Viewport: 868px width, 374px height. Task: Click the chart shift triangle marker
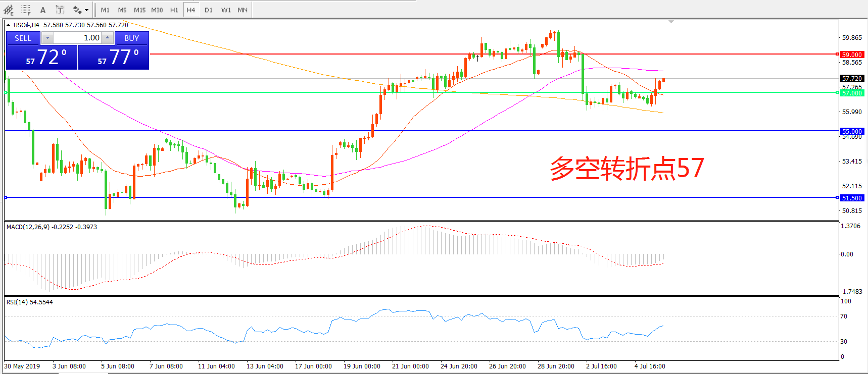click(671, 22)
